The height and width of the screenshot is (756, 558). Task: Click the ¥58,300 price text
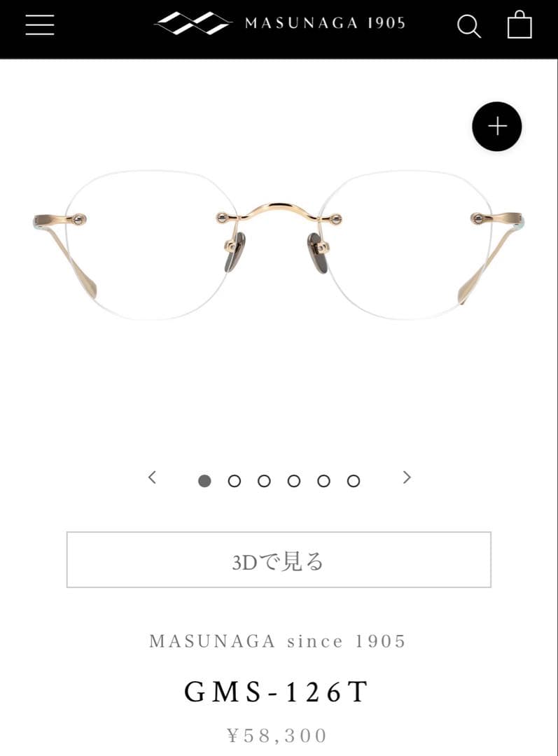coord(277,736)
